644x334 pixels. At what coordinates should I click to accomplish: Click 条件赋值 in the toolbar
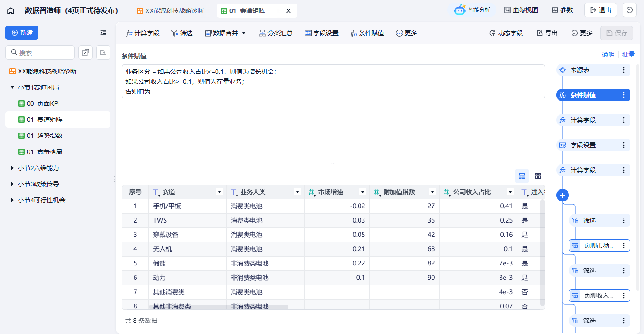point(367,33)
